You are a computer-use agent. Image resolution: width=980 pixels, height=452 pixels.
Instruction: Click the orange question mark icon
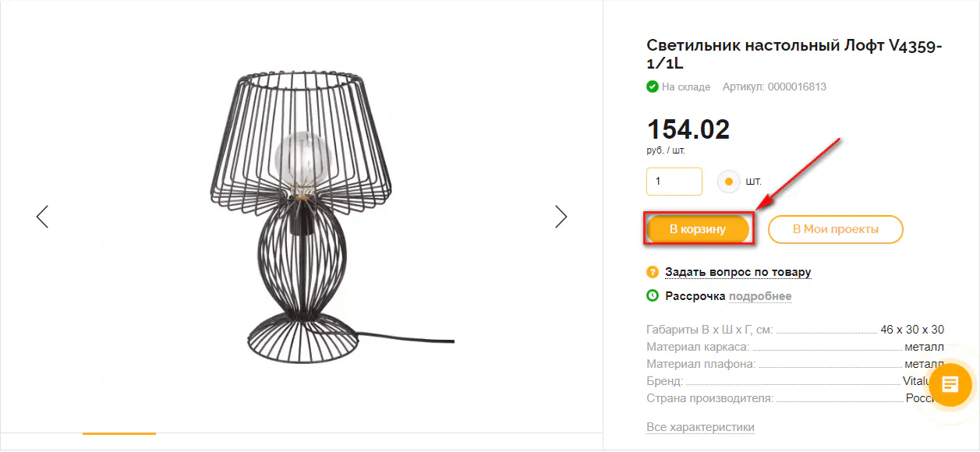(x=653, y=272)
